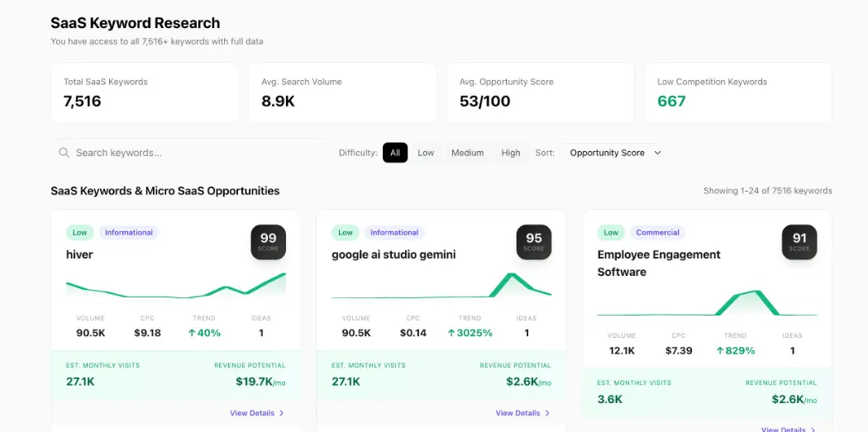Click the hiver trend chart
Viewport: 868px width, 432px height.
pyautogui.click(x=176, y=287)
